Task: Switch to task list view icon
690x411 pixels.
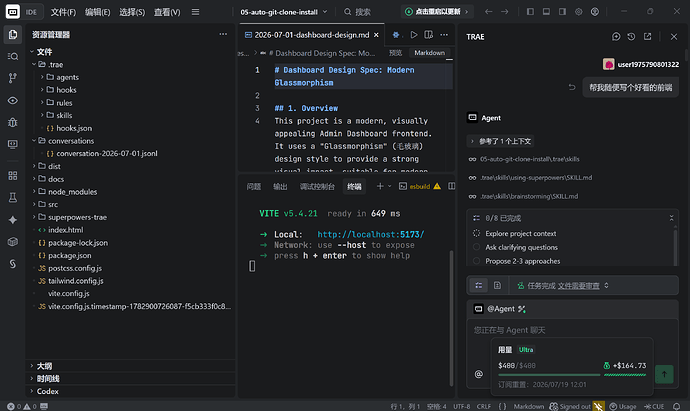Action: [x=479, y=286]
